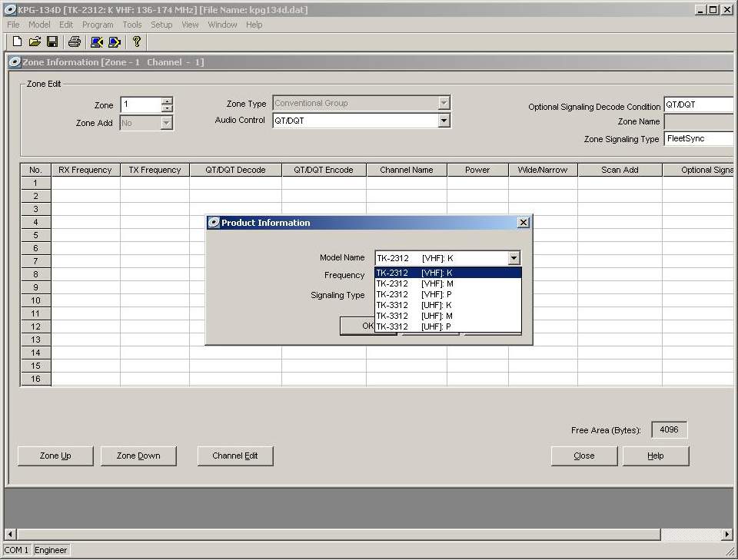
Task: Open Channel Edit
Action: (x=235, y=456)
